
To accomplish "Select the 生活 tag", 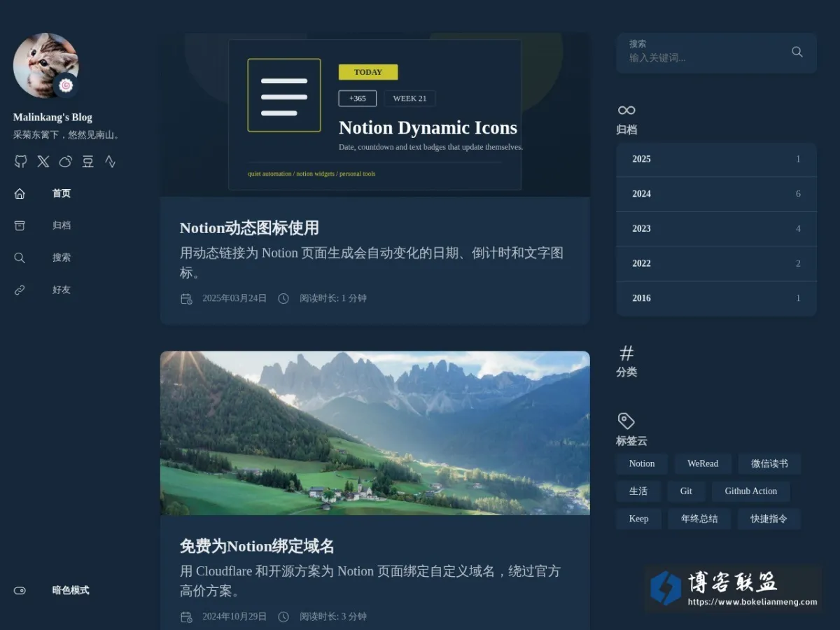I will pos(638,491).
